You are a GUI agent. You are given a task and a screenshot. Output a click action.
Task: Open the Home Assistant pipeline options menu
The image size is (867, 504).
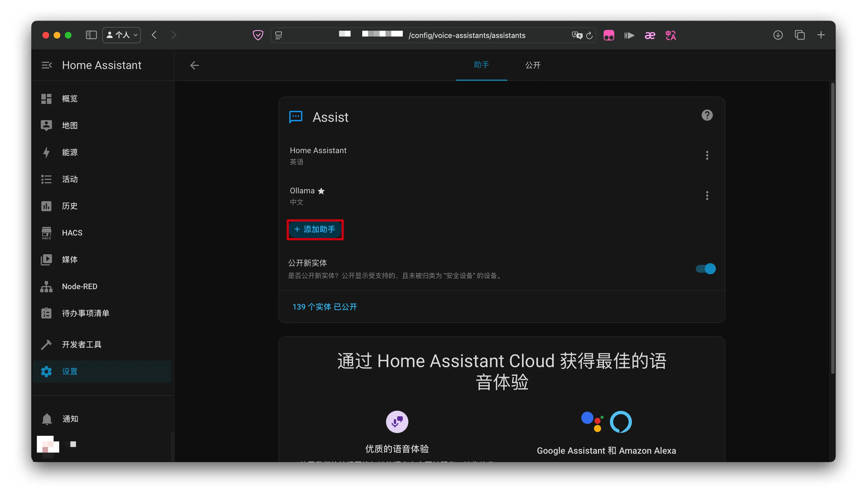click(707, 155)
